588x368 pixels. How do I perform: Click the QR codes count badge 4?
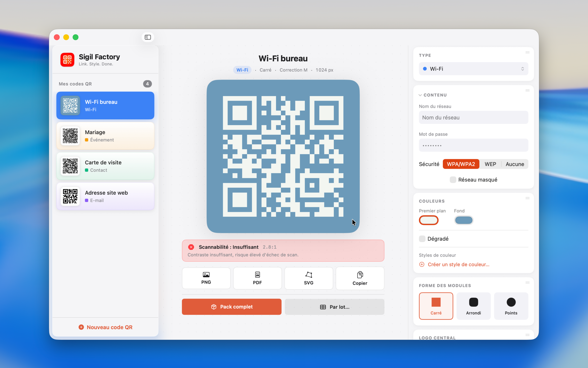(x=147, y=84)
